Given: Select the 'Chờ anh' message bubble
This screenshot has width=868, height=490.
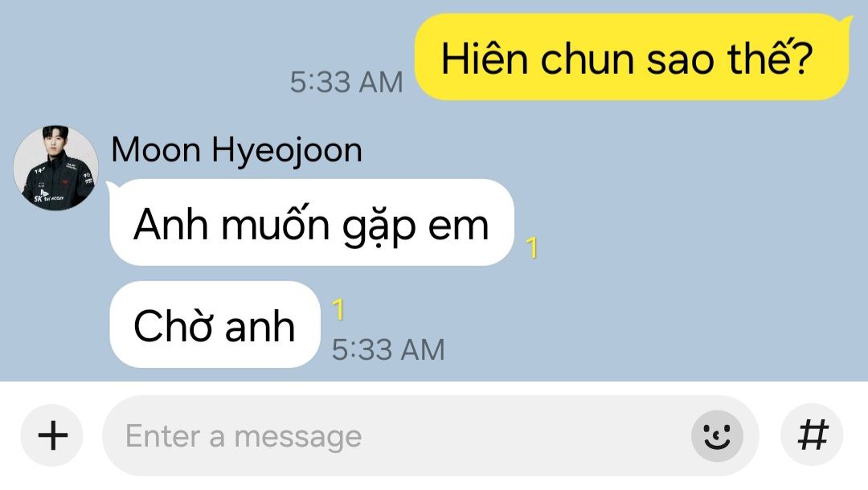Looking at the screenshot, I should [215, 325].
